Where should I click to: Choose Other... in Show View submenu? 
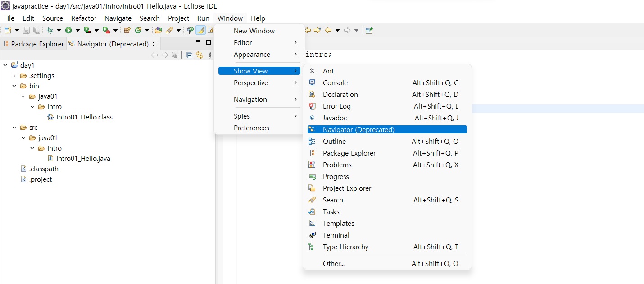click(x=387, y=264)
